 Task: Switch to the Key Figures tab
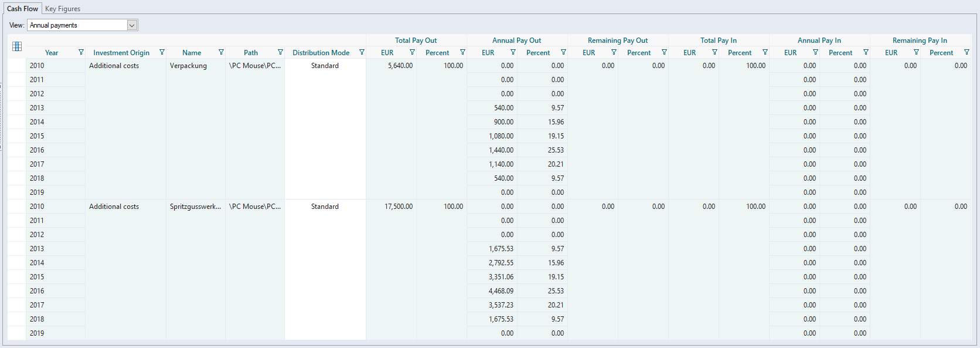point(63,9)
